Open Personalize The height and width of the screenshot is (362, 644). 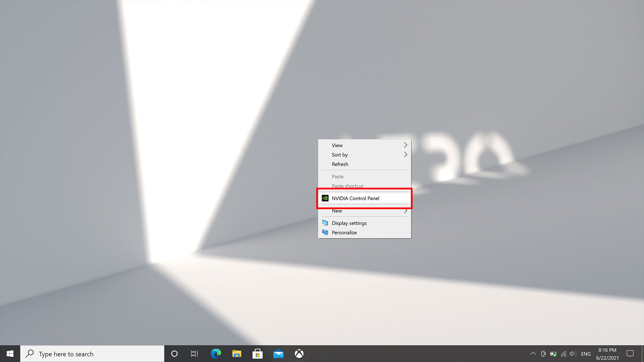[x=364, y=233]
